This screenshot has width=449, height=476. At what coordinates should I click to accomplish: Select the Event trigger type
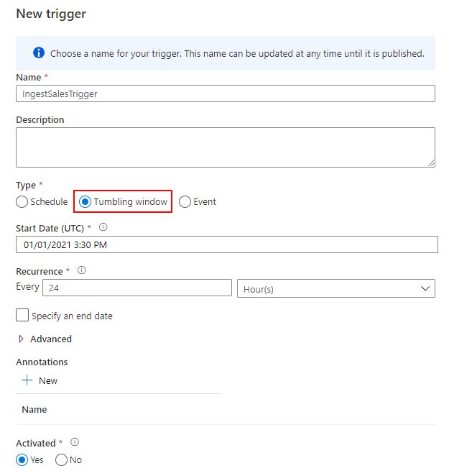(185, 202)
